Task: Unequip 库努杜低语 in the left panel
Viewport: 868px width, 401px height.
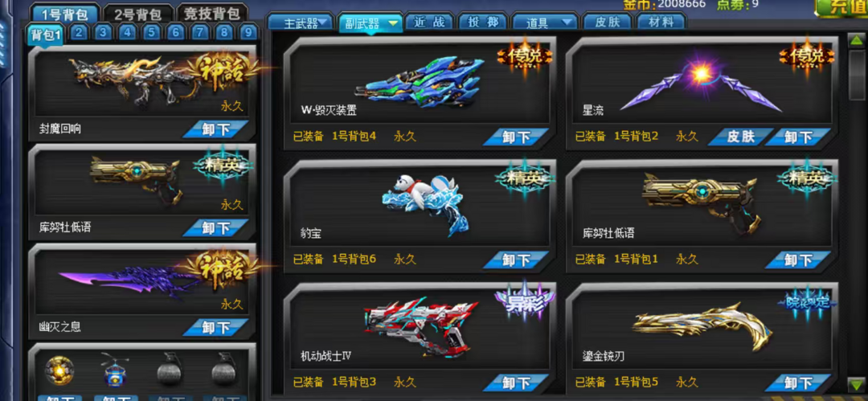Action: coord(216,227)
